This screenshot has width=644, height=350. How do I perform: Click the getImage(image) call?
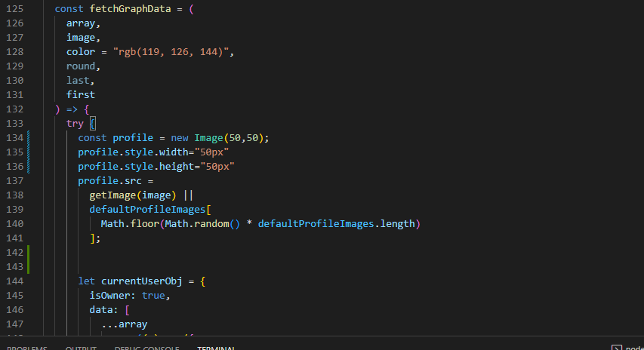(133, 195)
